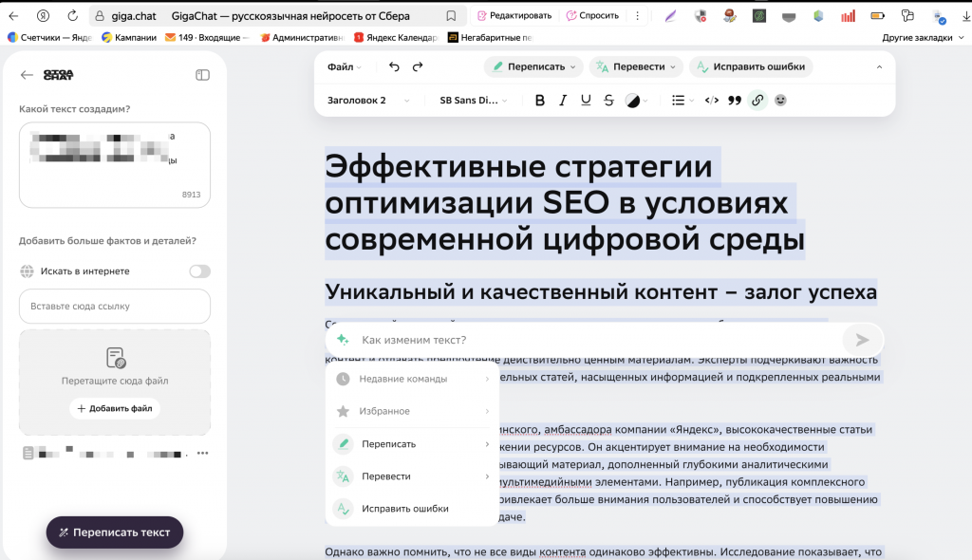
Task: Click the code </> formatting icon
Action: pyautogui.click(x=712, y=100)
